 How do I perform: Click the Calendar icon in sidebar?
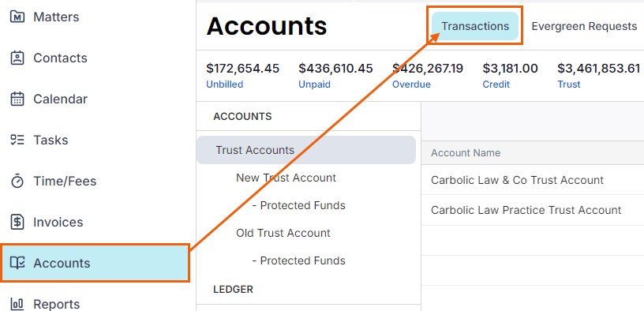[x=17, y=99]
